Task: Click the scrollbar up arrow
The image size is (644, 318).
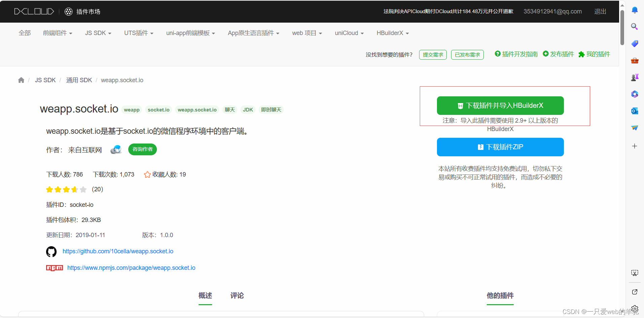Action: [622, 5]
